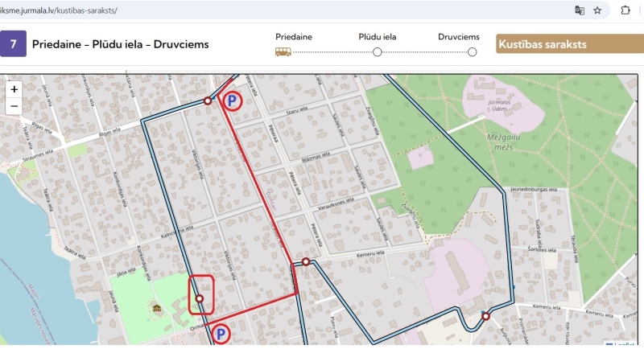Screen dimensions: 644x349
Task: Select the Druvciems stop circle
Action: point(472,52)
